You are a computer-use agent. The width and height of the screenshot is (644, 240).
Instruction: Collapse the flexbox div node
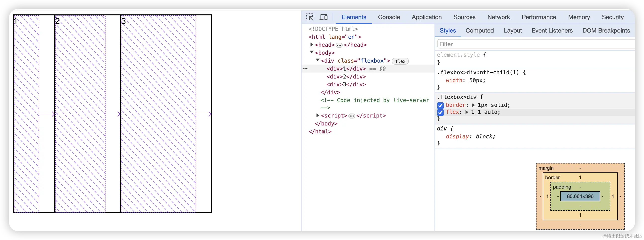[x=318, y=60]
